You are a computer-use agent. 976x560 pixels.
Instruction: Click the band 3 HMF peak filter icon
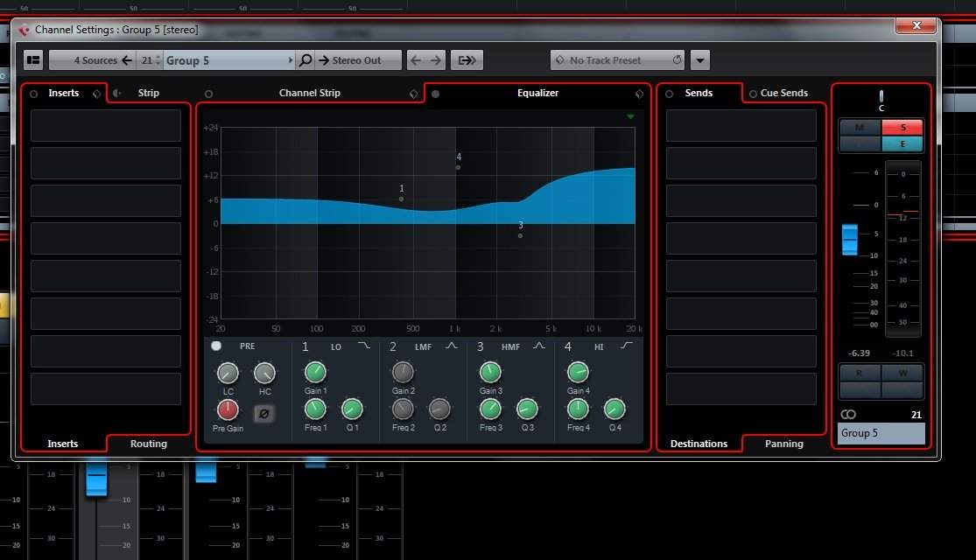[538, 346]
